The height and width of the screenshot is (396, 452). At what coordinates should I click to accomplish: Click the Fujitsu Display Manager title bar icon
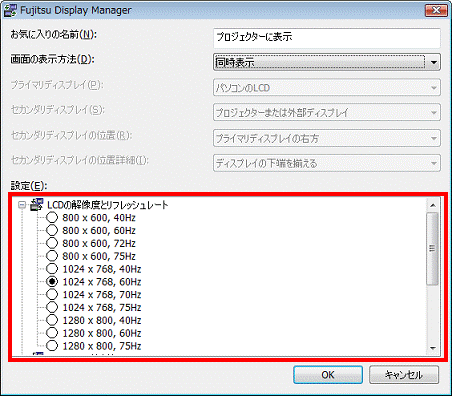(x=10, y=10)
